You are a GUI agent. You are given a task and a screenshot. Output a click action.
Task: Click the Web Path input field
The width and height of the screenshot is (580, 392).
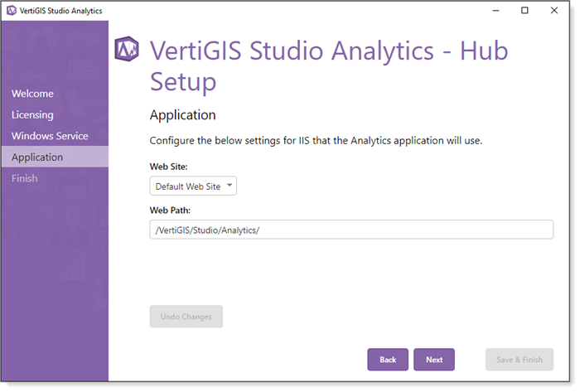[351, 230]
